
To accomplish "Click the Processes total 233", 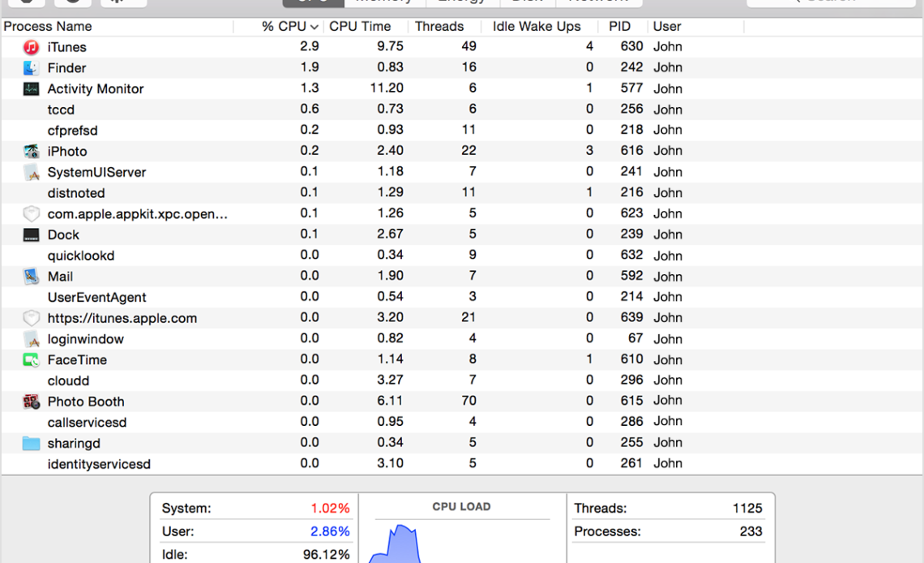I will [x=751, y=531].
